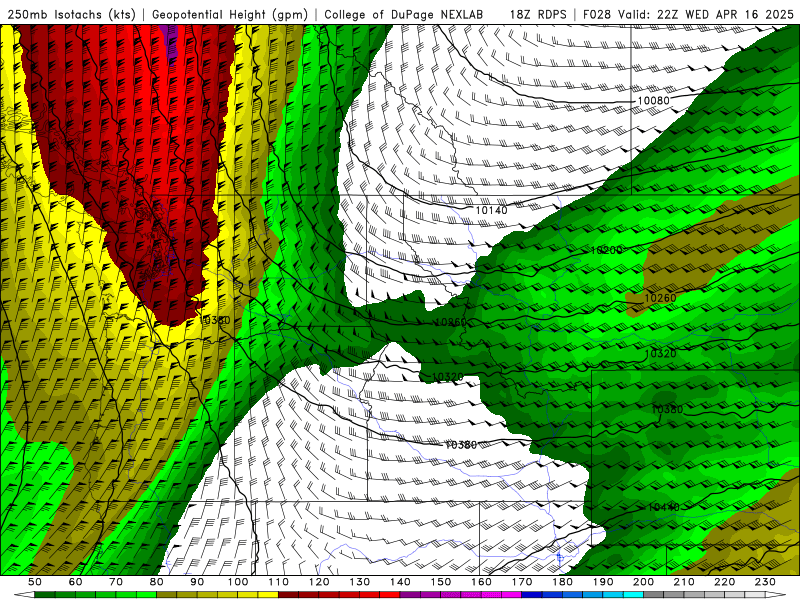The height and width of the screenshot is (600, 800).
Task: Click the 10440 height contour label
Action: [664, 507]
